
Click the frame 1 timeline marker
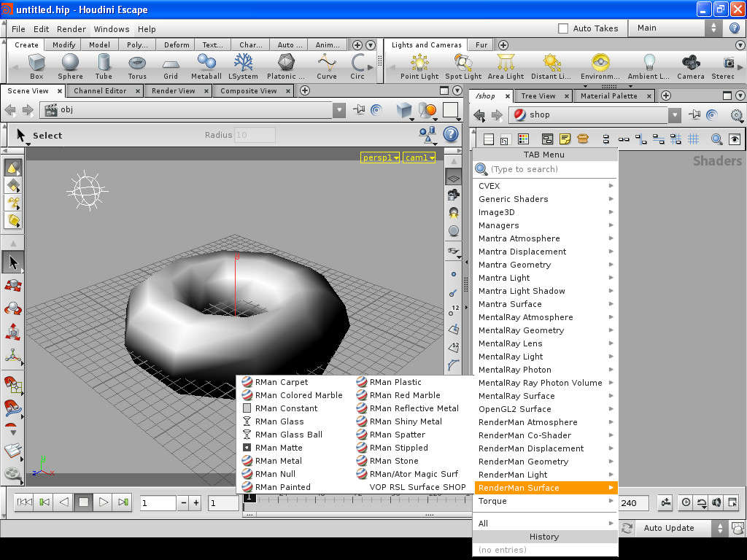pos(249,497)
